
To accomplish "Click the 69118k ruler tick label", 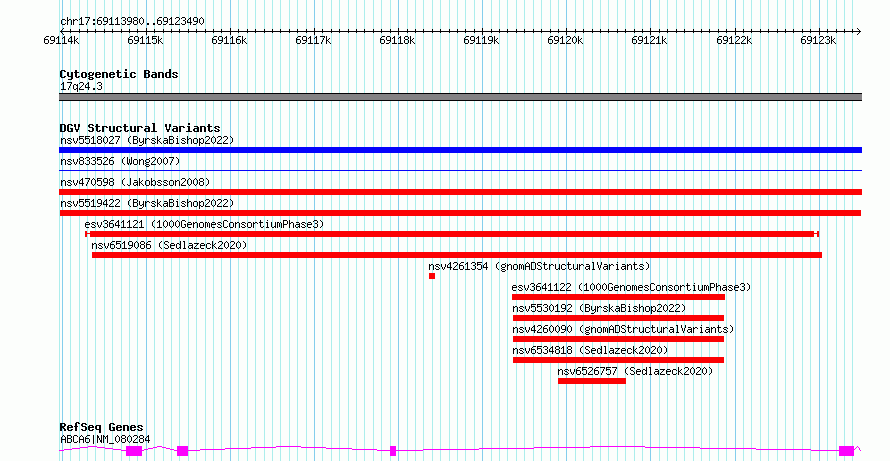I will pos(397,41).
